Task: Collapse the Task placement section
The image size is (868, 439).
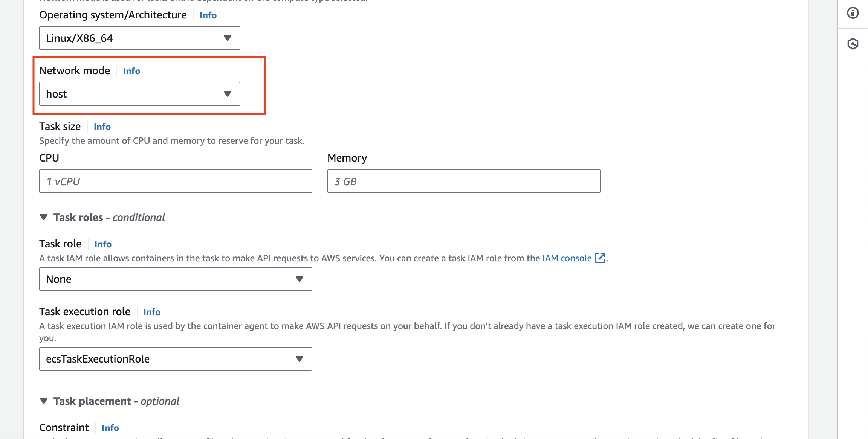Action: click(x=43, y=401)
